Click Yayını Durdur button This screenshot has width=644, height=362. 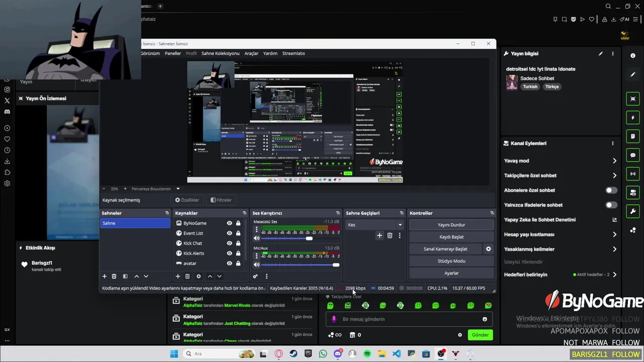point(451,225)
